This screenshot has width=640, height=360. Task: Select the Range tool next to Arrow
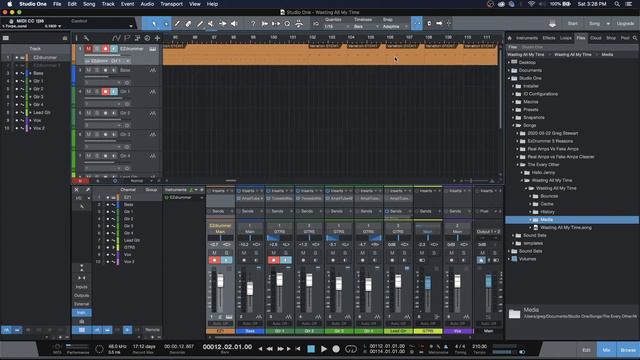166,24
